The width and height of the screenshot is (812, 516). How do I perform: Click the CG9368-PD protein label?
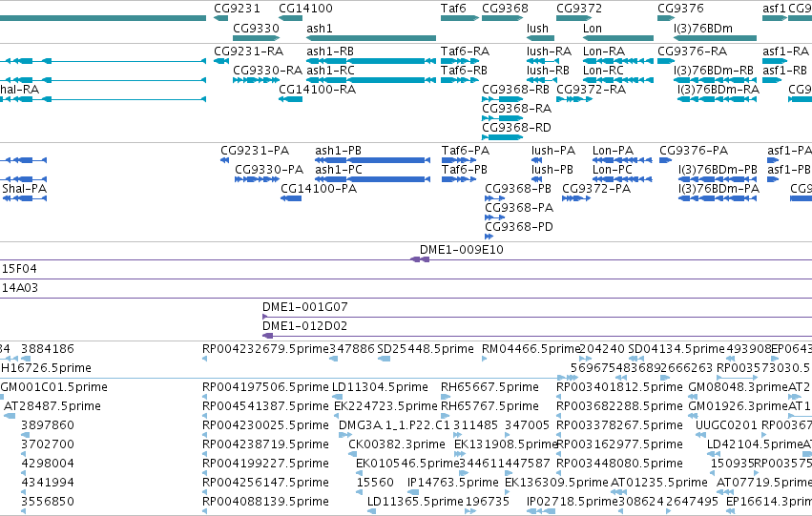coord(519,227)
